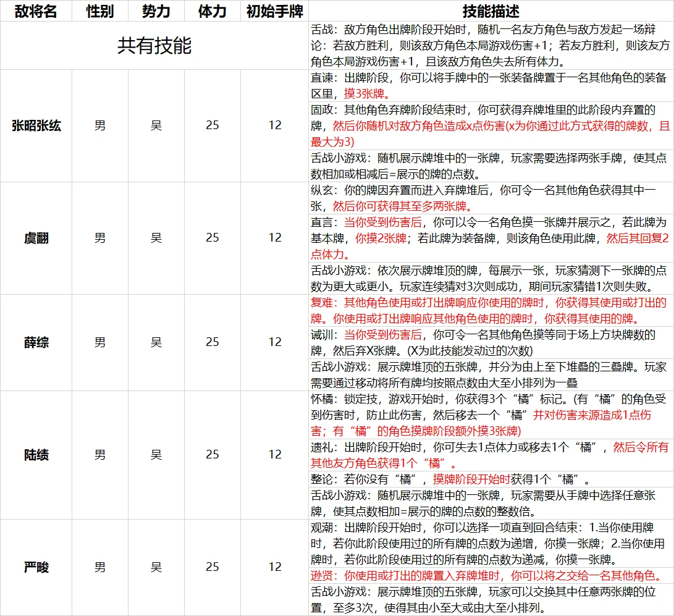This screenshot has height=616, width=674.
Task: Select the red 复难 skill description cell
Action: 491,310
